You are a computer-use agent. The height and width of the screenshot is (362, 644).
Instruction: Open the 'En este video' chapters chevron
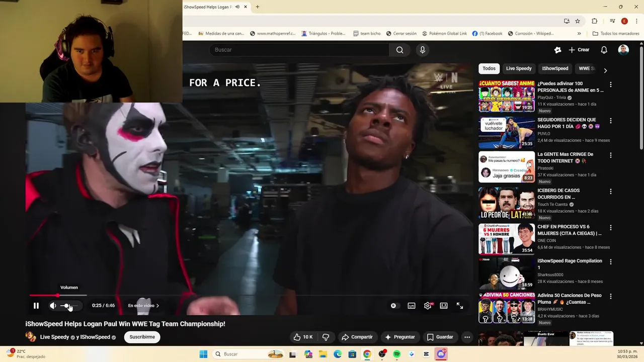point(157,306)
